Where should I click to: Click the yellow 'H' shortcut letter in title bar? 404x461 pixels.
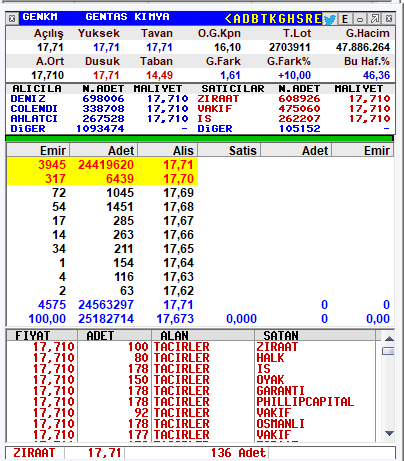[x=291, y=19]
